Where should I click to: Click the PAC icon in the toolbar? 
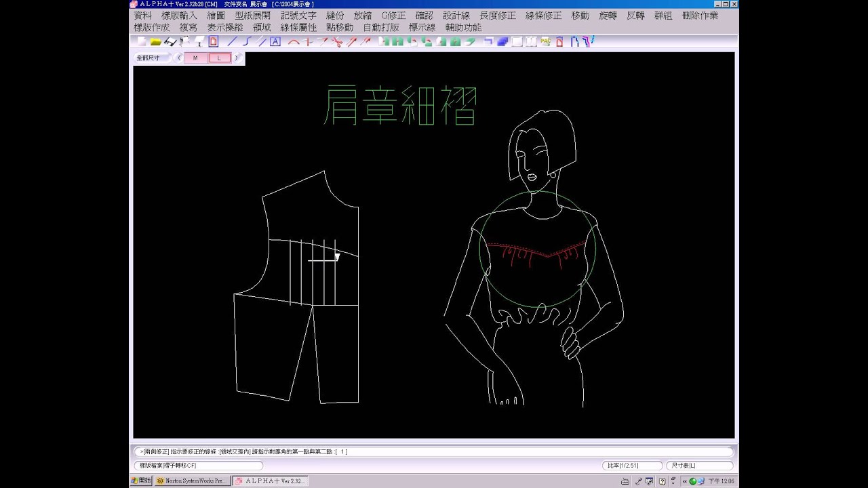pyautogui.click(x=545, y=41)
